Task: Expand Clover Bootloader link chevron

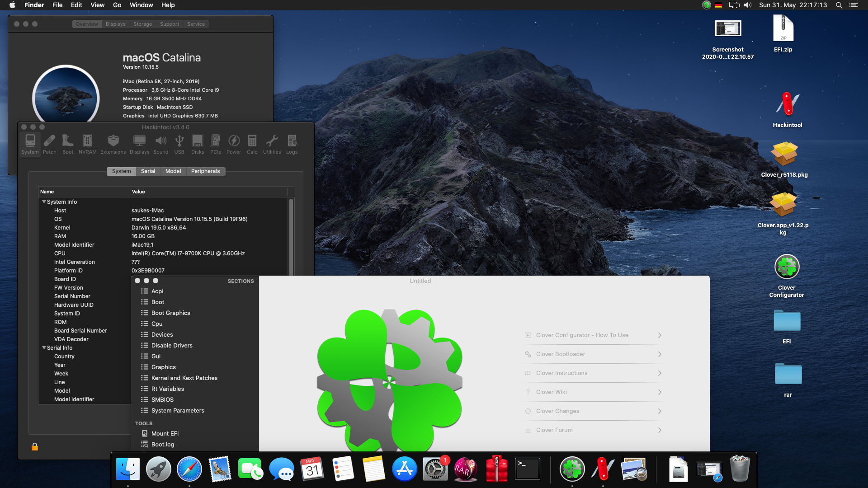Action: click(660, 354)
